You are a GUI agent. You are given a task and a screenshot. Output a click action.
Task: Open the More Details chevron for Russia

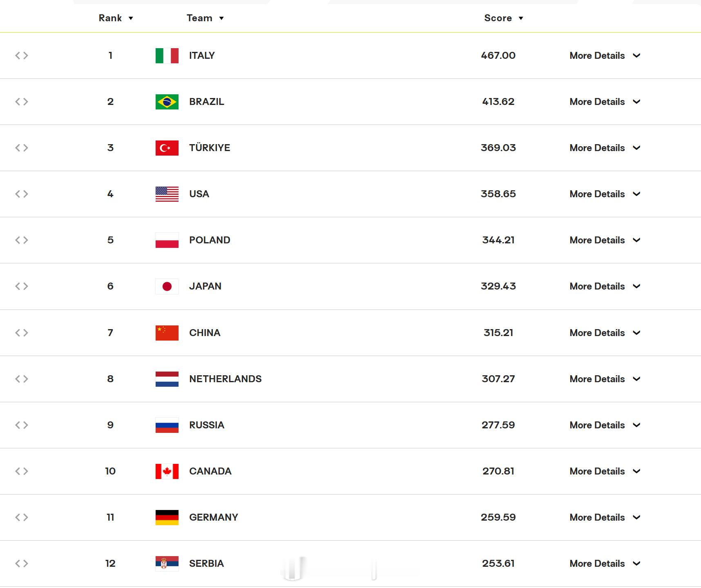coord(636,425)
